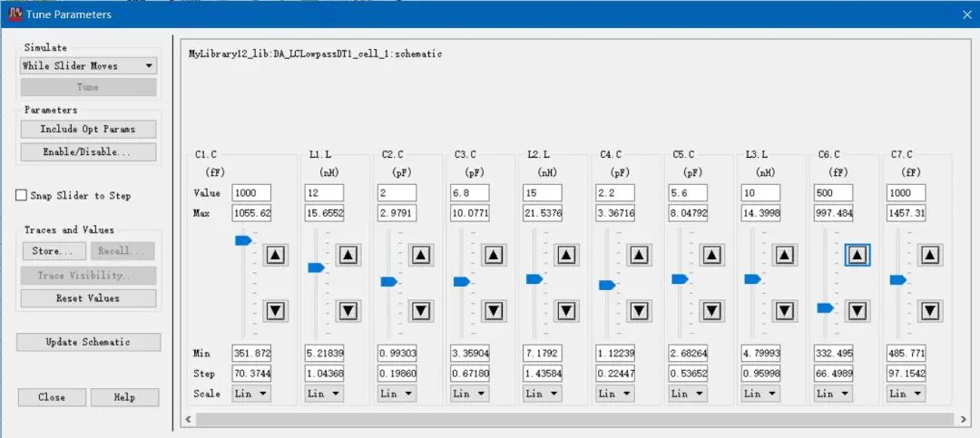Click the up arrow for C1.C
The height and width of the screenshot is (438, 980).
pos(276,255)
